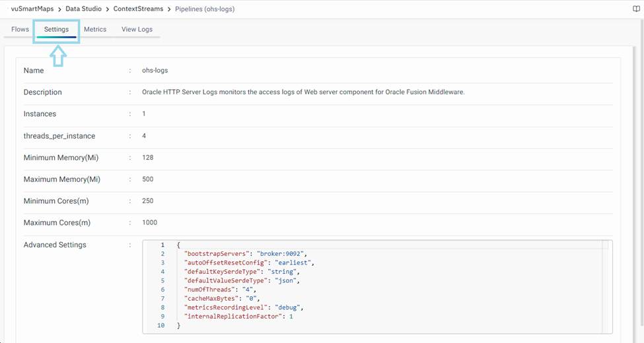Go back to ContextStreams breadcrumb
644x343 pixels.
(x=138, y=9)
